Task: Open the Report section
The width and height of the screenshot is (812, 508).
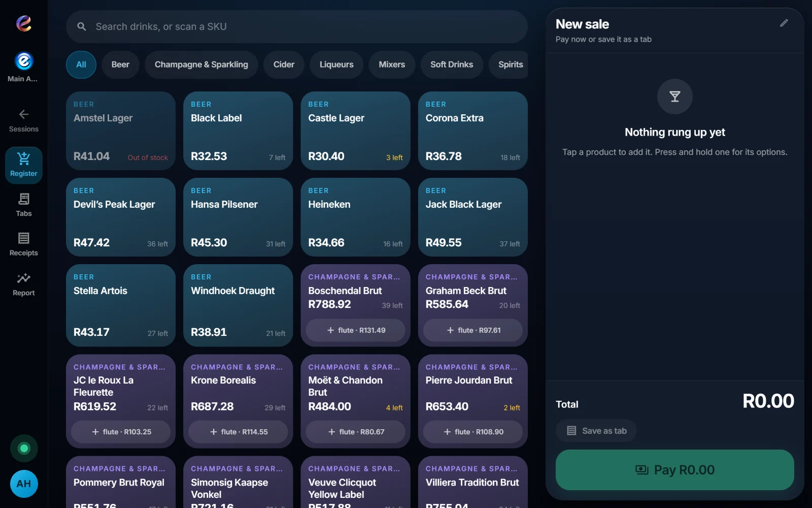Action: (x=24, y=284)
